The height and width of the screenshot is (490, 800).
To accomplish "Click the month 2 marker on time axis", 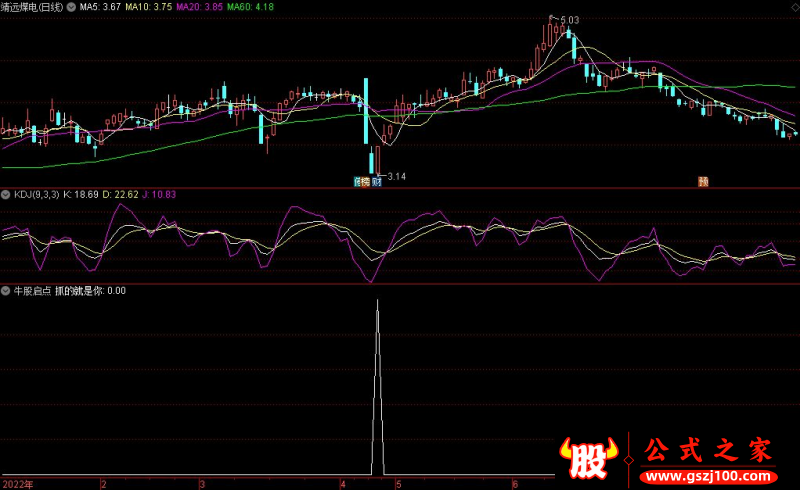I will click(104, 484).
